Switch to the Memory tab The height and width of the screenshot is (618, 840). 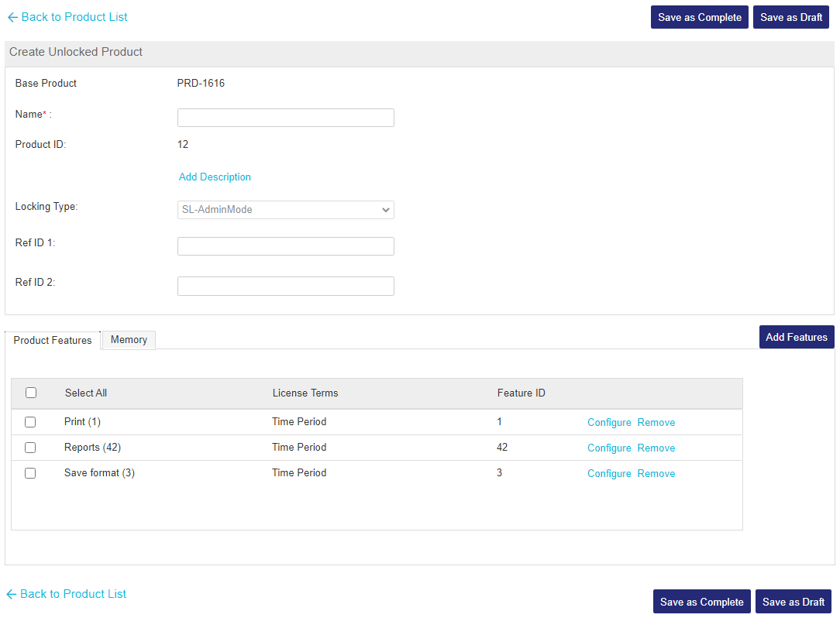[x=129, y=340]
